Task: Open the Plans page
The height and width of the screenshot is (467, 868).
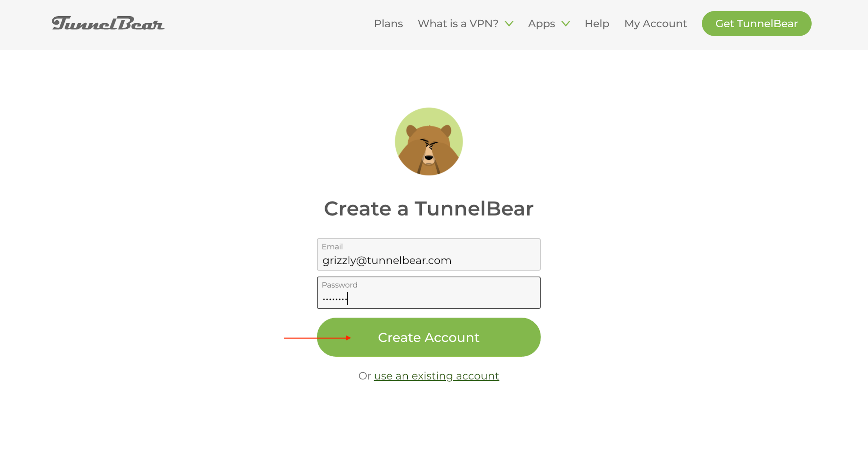Action: coord(388,24)
